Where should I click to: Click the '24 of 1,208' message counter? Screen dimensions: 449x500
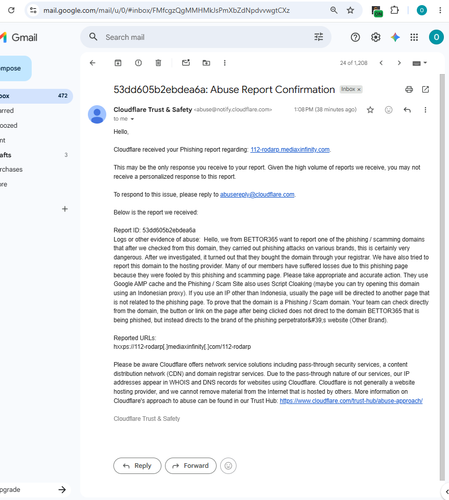pyautogui.click(x=353, y=63)
